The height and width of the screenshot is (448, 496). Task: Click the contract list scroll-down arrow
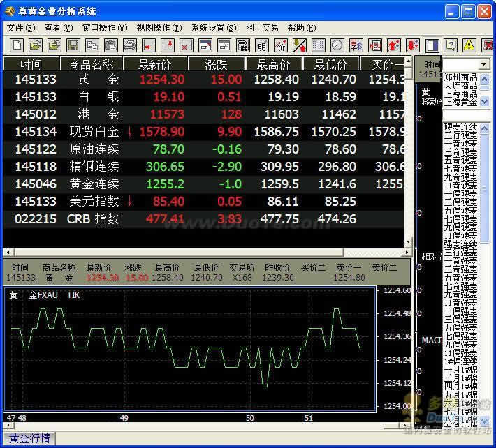point(484,421)
